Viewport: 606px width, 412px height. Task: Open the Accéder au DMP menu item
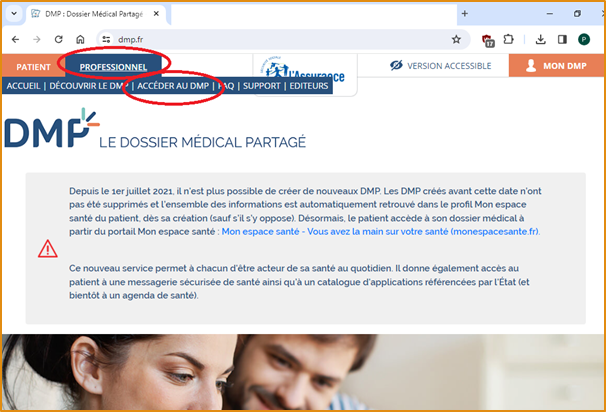pos(173,87)
